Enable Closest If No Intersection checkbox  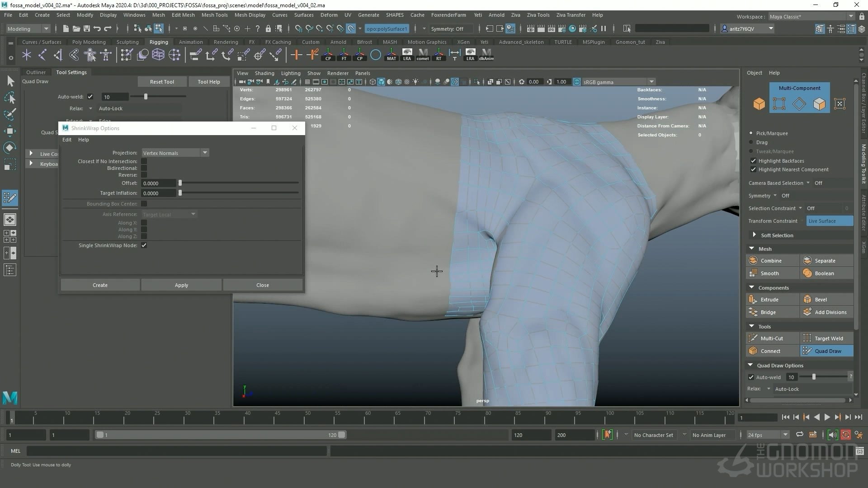(144, 161)
